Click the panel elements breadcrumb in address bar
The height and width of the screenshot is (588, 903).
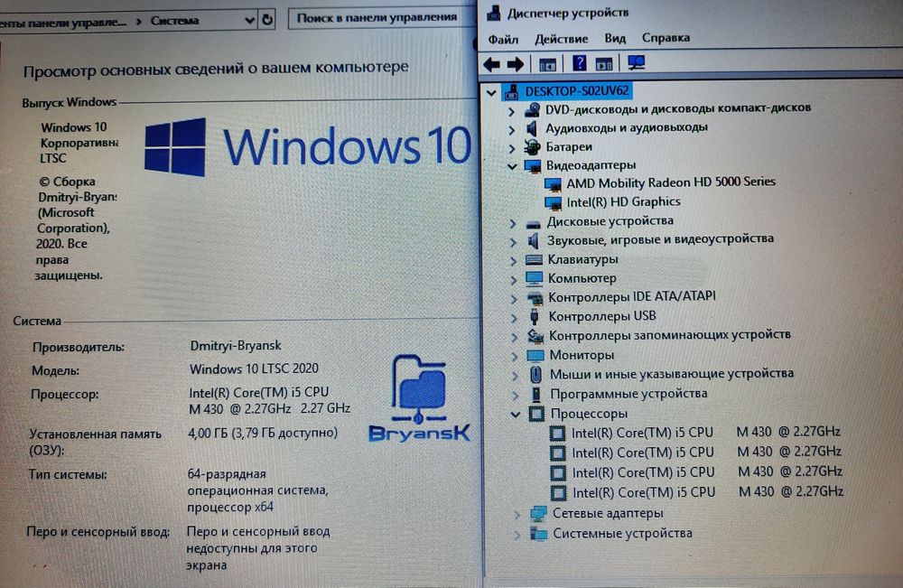(63, 23)
